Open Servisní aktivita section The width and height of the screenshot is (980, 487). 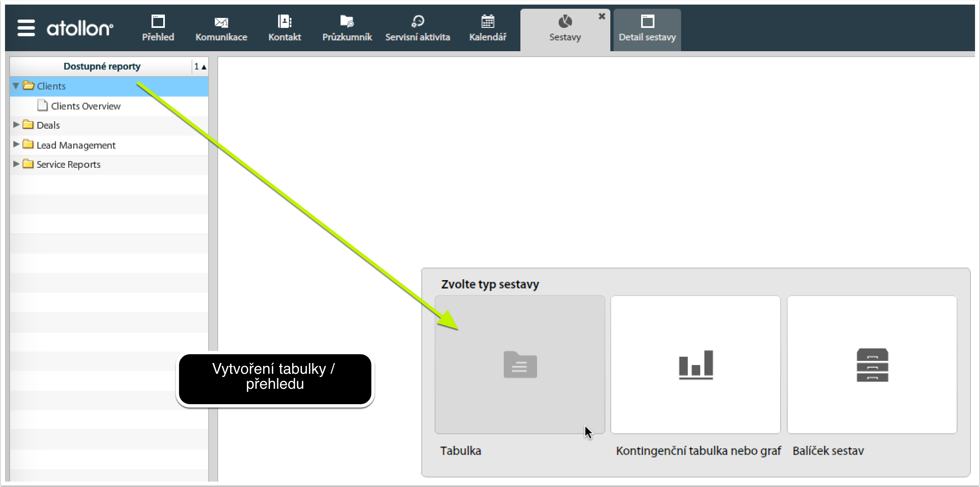tap(418, 28)
